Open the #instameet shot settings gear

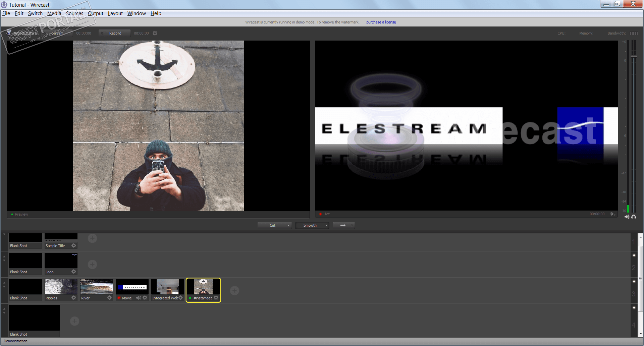[x=216, y=298]
